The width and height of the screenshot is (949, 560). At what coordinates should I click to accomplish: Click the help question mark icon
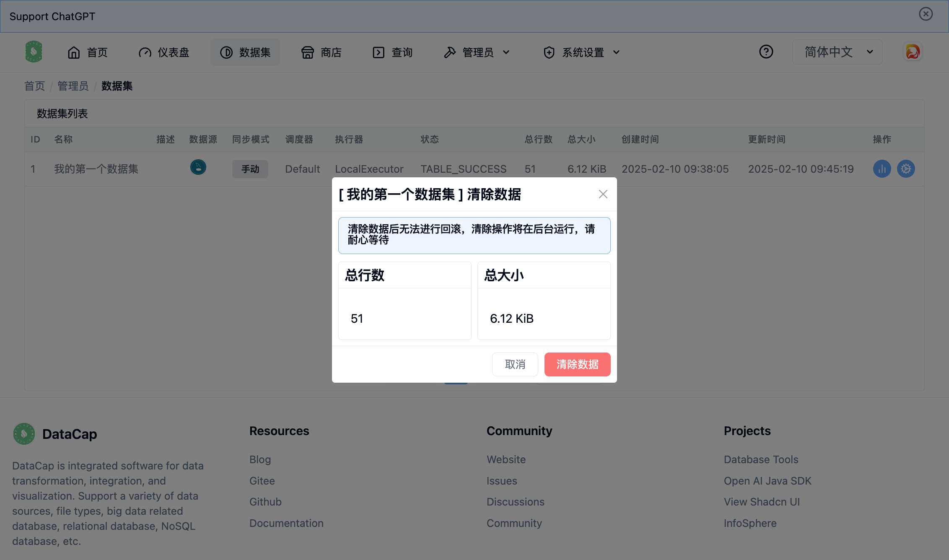click(x=766, y=52)
